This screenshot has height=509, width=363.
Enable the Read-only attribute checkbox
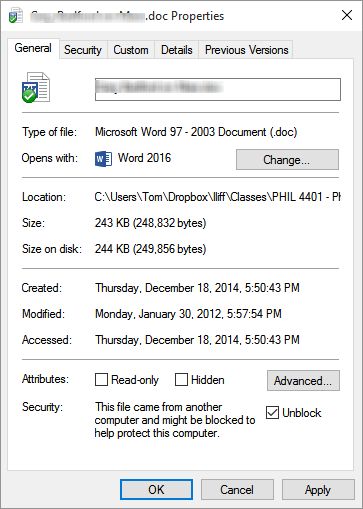(101, 379)
